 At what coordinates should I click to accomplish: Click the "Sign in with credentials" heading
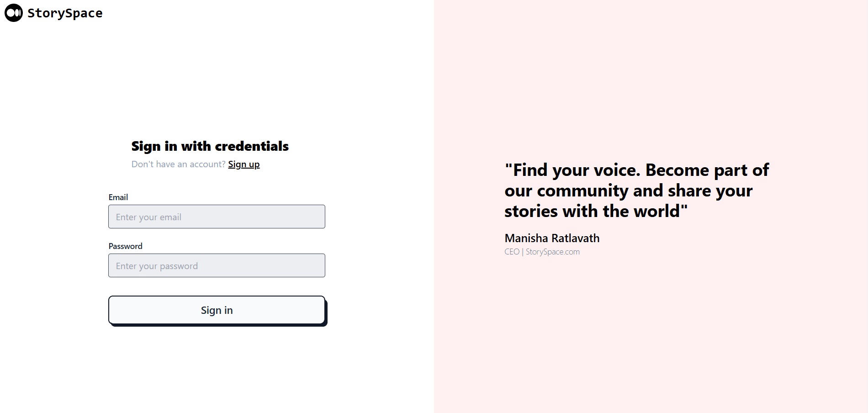[210, 146]
